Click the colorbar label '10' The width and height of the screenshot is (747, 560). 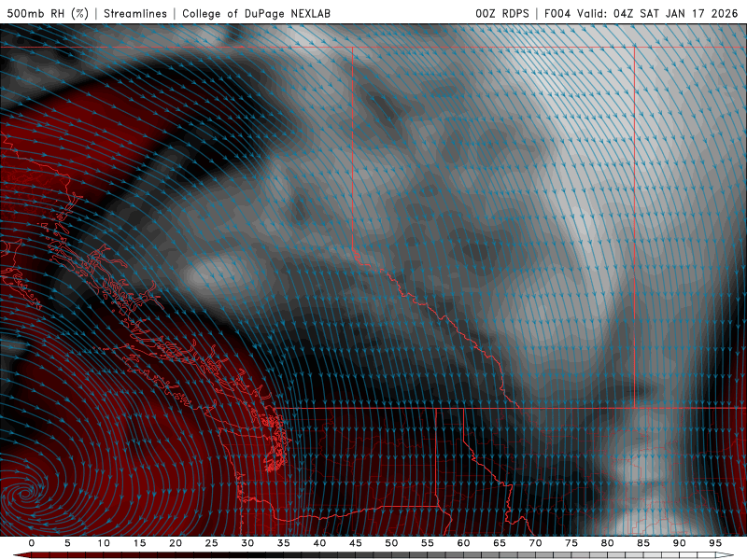click(x=104, y=543)
